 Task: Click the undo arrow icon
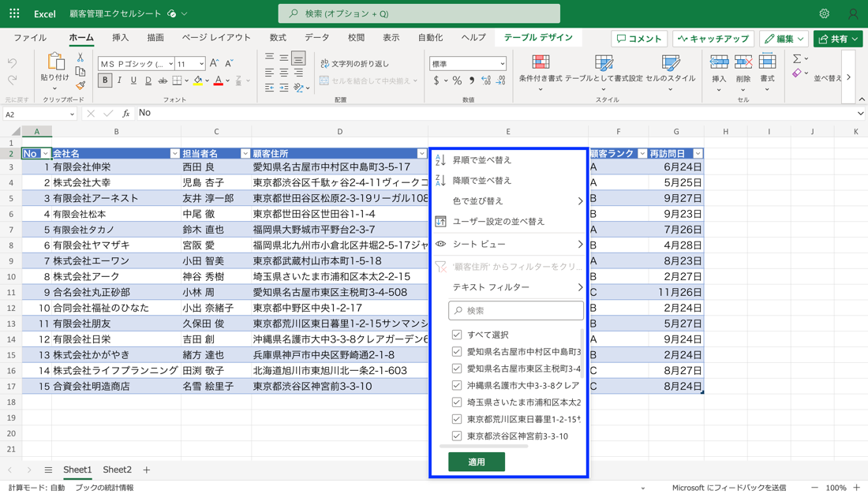tap(12, 62)
